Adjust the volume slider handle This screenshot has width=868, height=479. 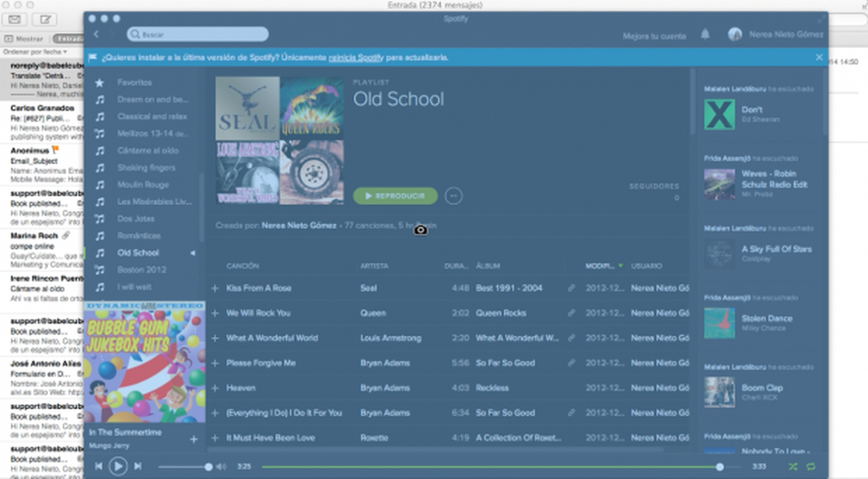(x=209, y=467)
